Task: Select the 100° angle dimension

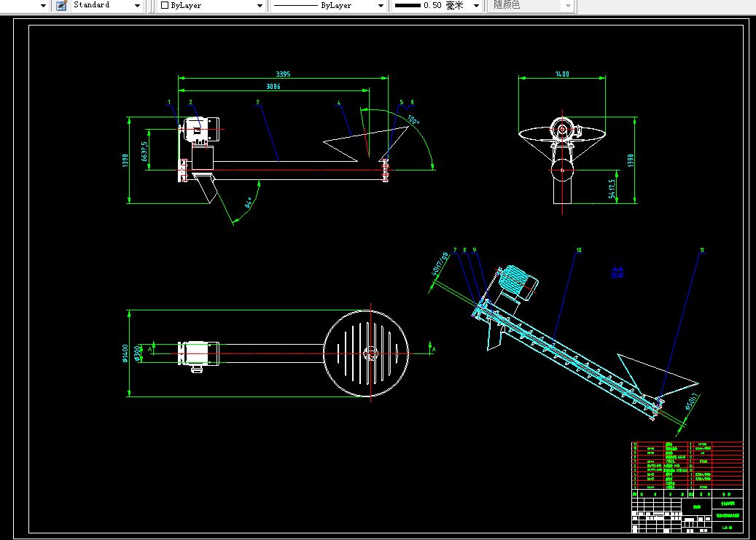Action: [413, 120]
